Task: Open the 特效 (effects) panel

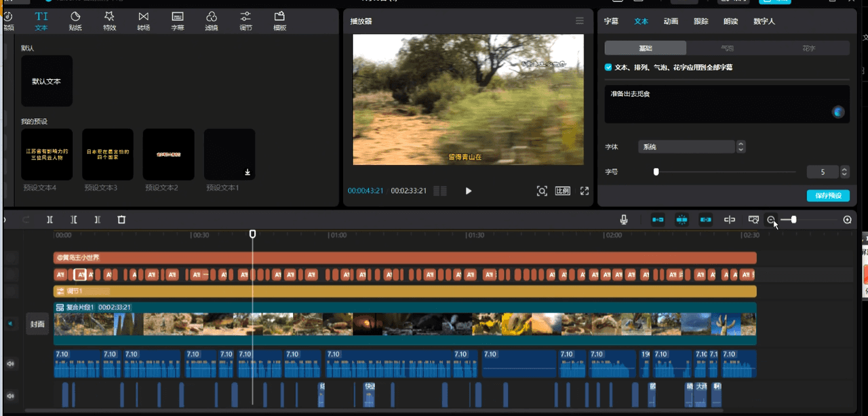Action: (x=109, y=20)
